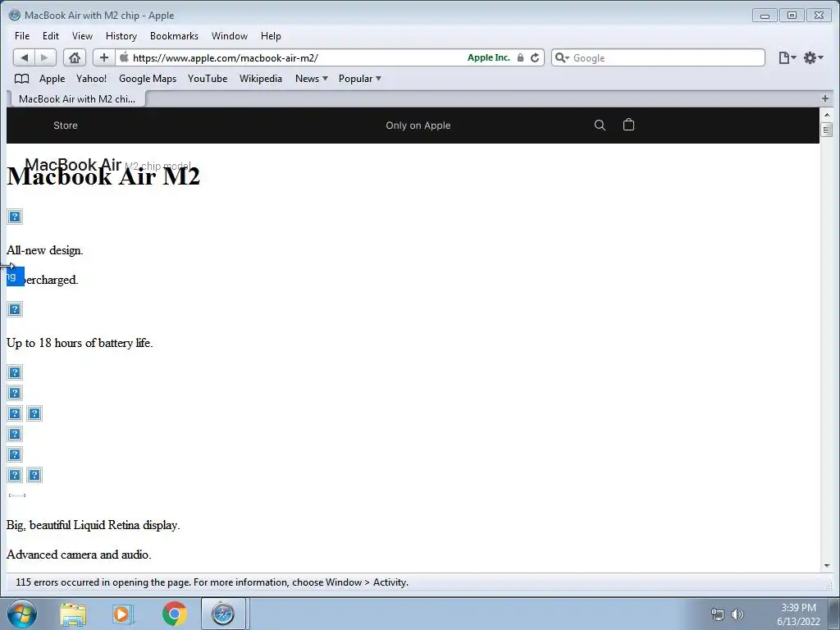
Task: Click the Apple logo favicon in the address bar
Action: [125, 57]
